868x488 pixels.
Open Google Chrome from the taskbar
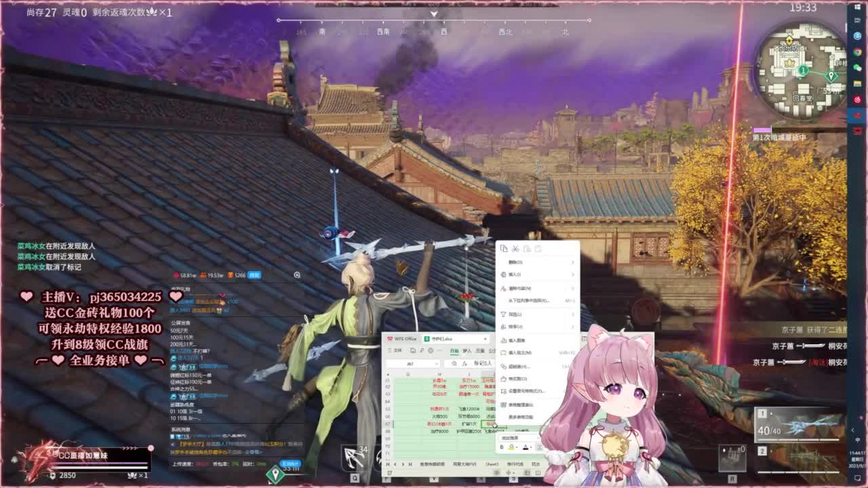857,52
